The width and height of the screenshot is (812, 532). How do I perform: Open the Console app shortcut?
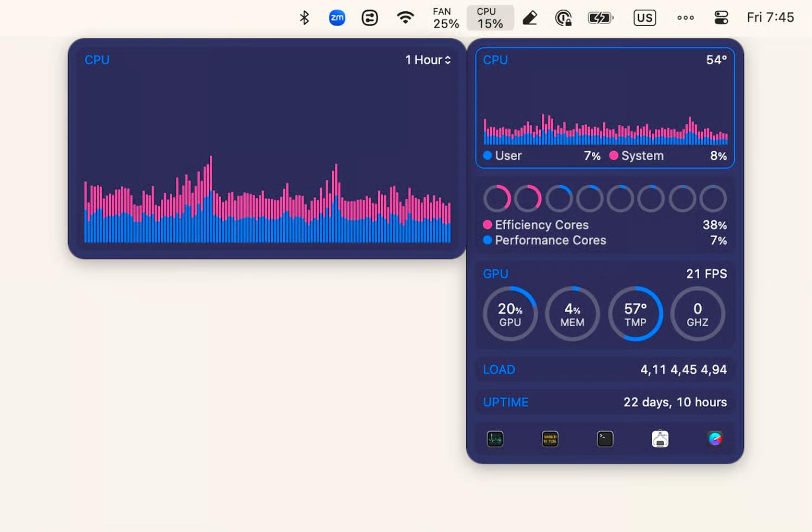point(550,439)
